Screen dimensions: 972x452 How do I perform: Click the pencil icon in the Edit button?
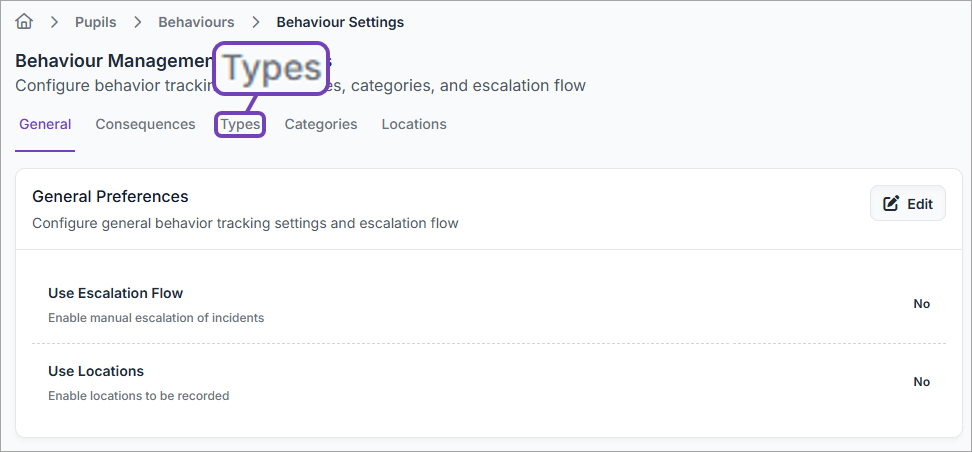click(x=891, y=204)
